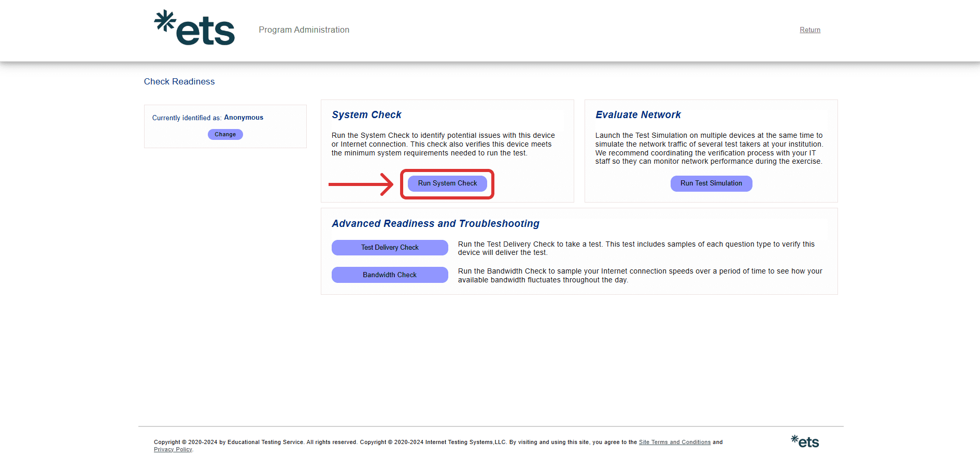Click the Anonymous user name text
980x472 pixels.
point(244,118)
